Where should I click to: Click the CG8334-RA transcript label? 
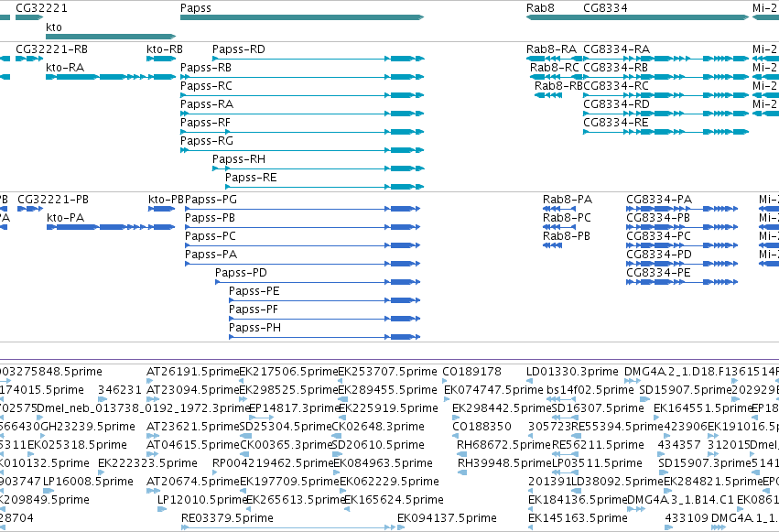[x=617, y=49]
